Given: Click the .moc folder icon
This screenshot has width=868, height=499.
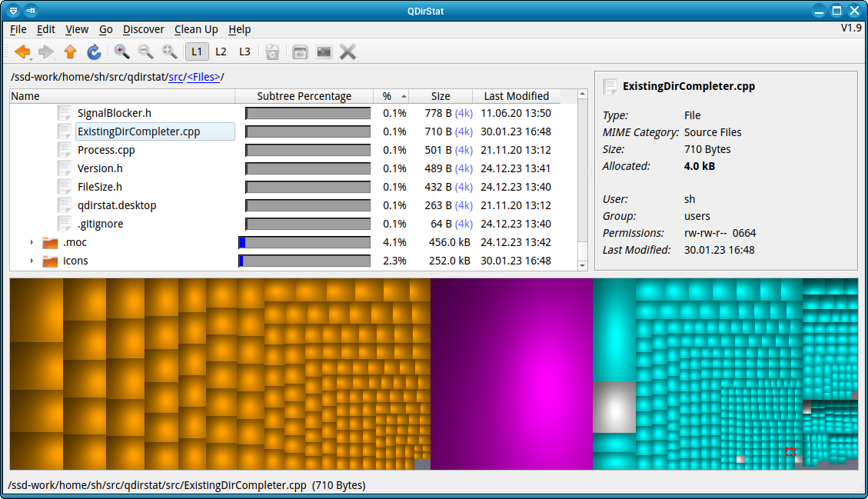Looking at the screenshot, I should pyautogui.click(x=50, y=242).
